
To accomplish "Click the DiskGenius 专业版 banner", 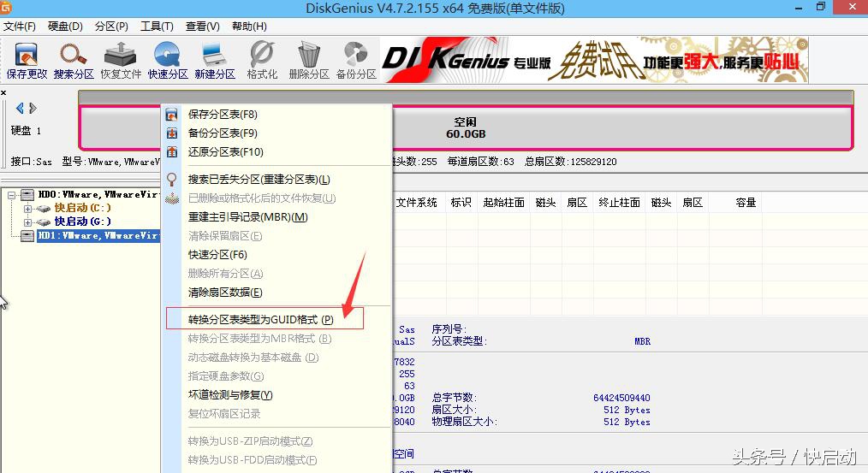I will (595, 60).
